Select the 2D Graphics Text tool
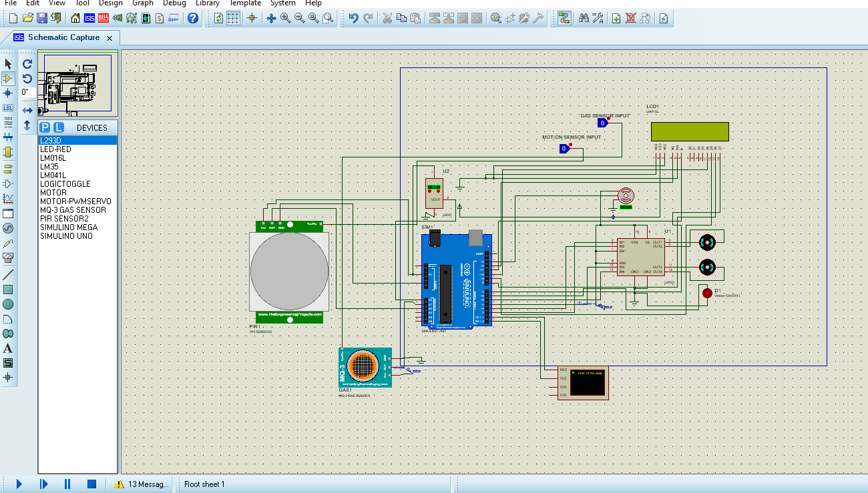868x493 pixels. [x=8, y=348]
